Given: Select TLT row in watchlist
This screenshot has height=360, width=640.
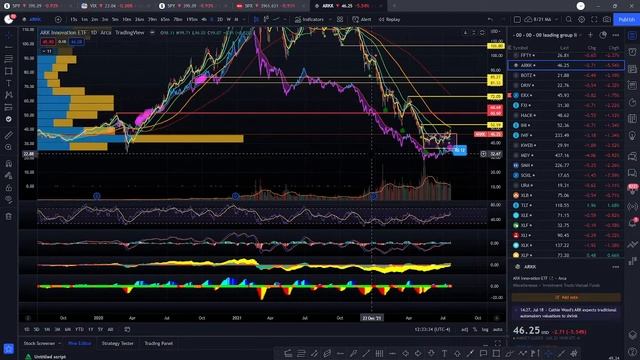Looking at the screenshot, I should 566,205.
